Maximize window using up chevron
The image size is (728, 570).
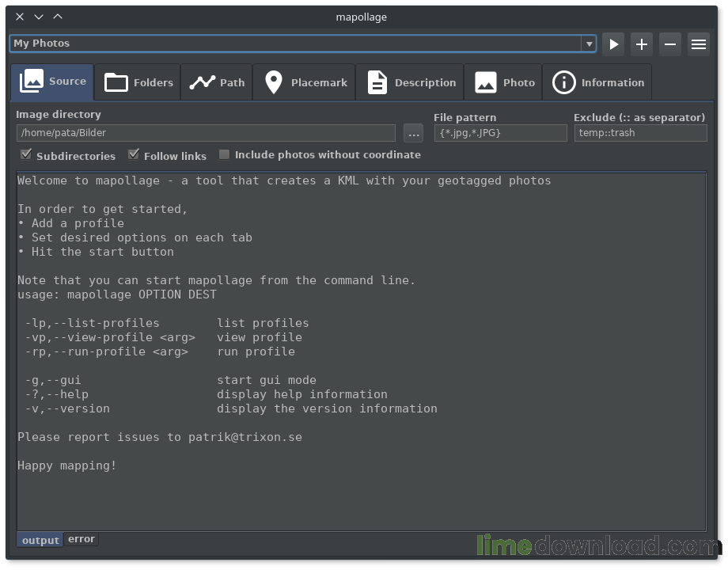(x=58, y=17)
